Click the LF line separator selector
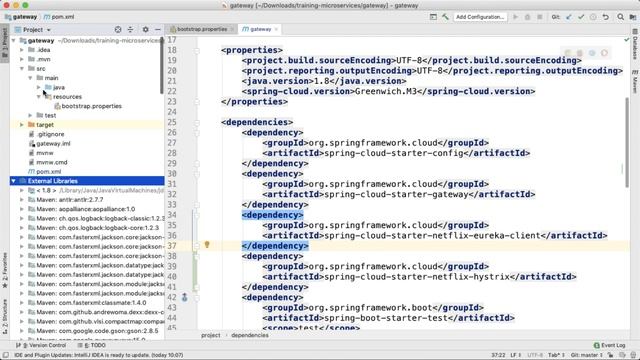This screenshot has width=640, height=360. click(516, 355)
